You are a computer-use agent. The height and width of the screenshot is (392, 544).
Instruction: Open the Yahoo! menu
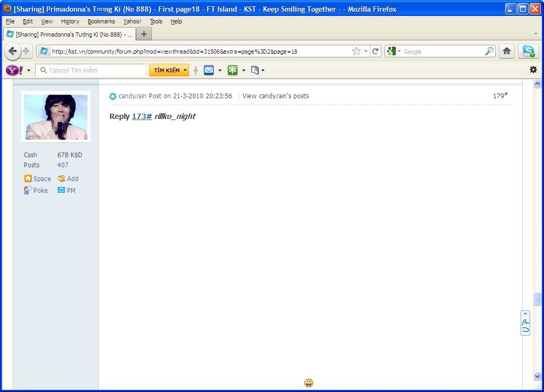click(132, 21)
